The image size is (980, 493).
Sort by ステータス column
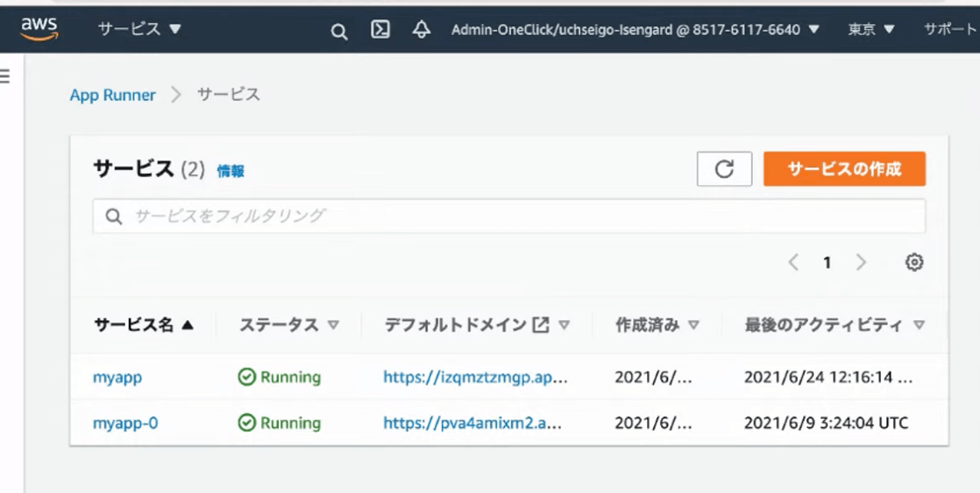coord(289,325)
